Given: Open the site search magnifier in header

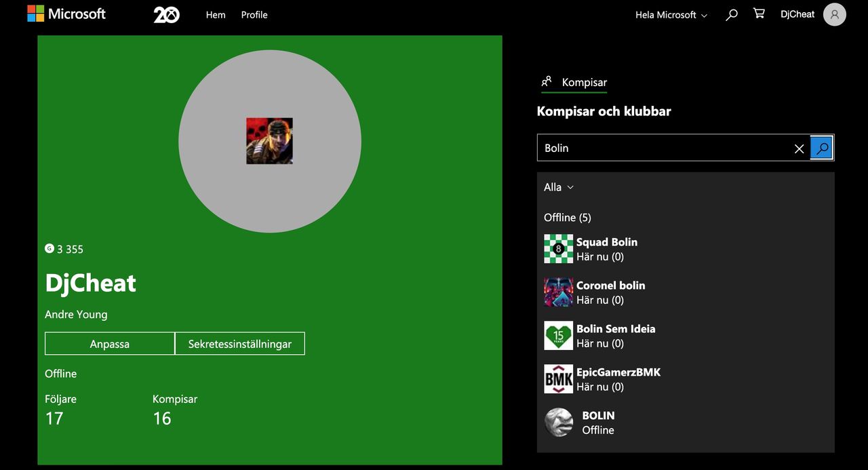Looking at the screenshot, I should pyautogui.click(x=732, y=14).
